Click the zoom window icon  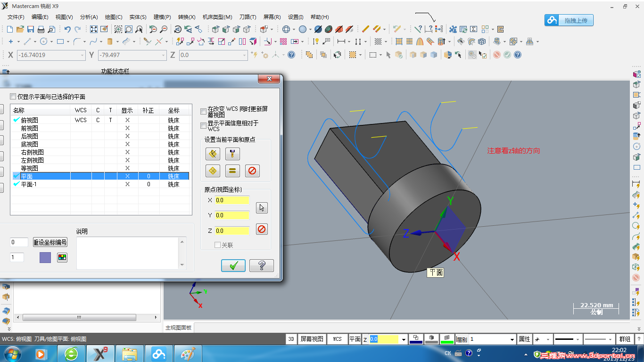pos(118,29)
